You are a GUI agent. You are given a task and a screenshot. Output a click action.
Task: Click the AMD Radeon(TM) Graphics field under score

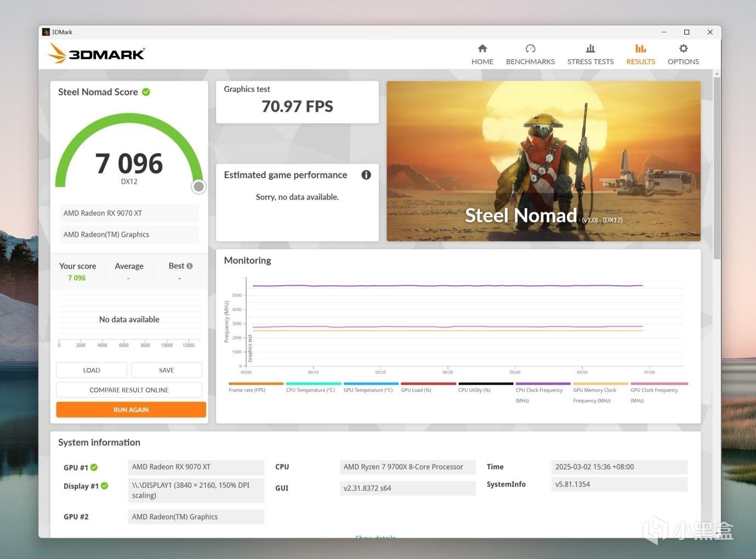pyautogui.click(x=129, y=235)
